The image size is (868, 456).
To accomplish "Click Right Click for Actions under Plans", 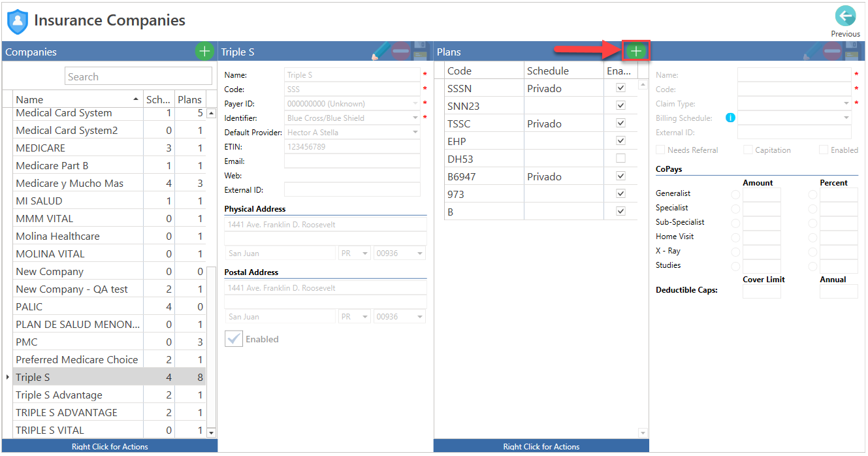I will point(541,447).
